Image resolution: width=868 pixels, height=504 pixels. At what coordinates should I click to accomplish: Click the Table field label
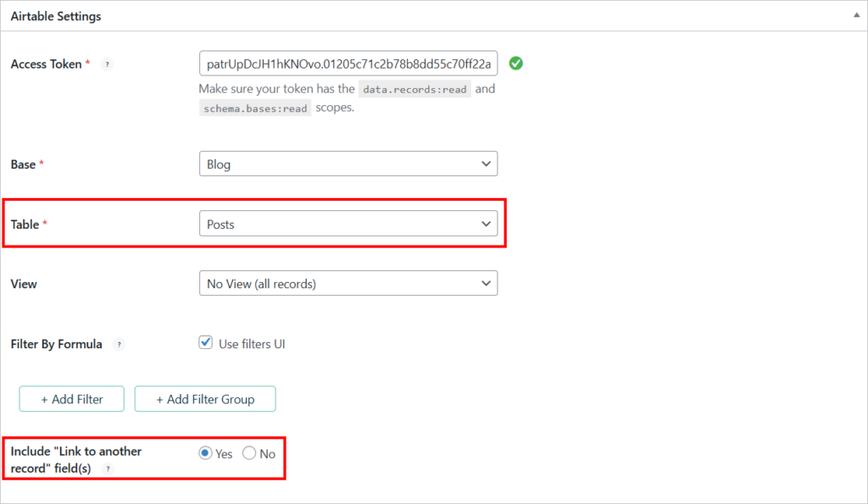pyautogui.click(x=25, y=224)
